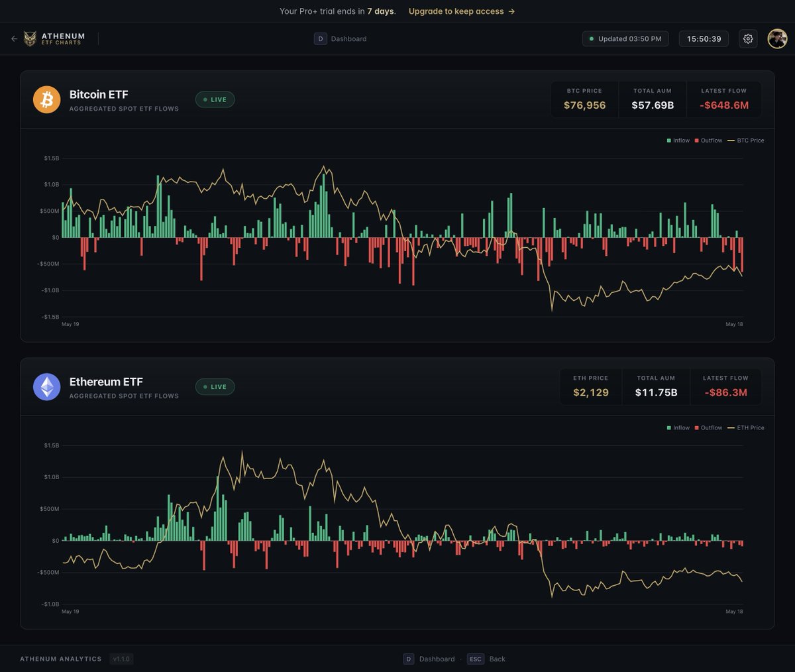This screenshot has height=672, width=795.
Task: Click the $1.5B axis label on Bitcoin chart
Action: tap(51, 158)
